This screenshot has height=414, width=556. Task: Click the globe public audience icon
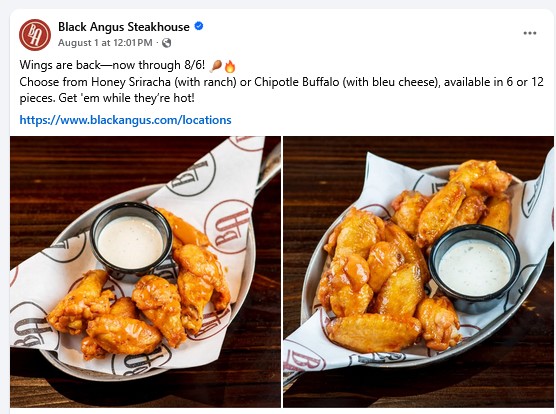pos(167,43)
